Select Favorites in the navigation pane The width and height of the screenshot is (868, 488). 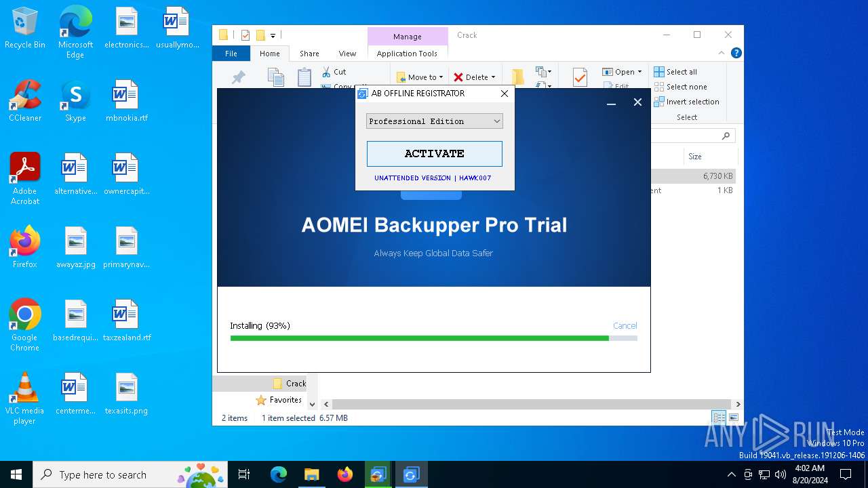pos(279,400)
